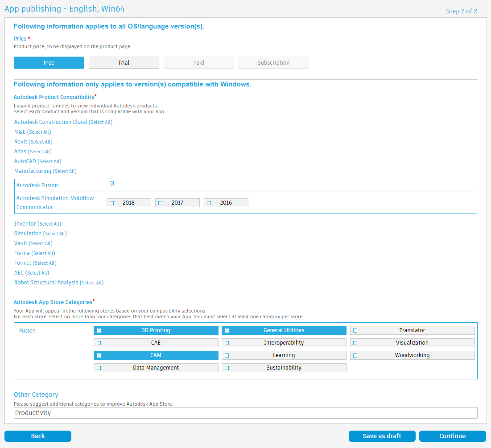Choose the Subscription price option
491x448 pixels.
(273, 62)
